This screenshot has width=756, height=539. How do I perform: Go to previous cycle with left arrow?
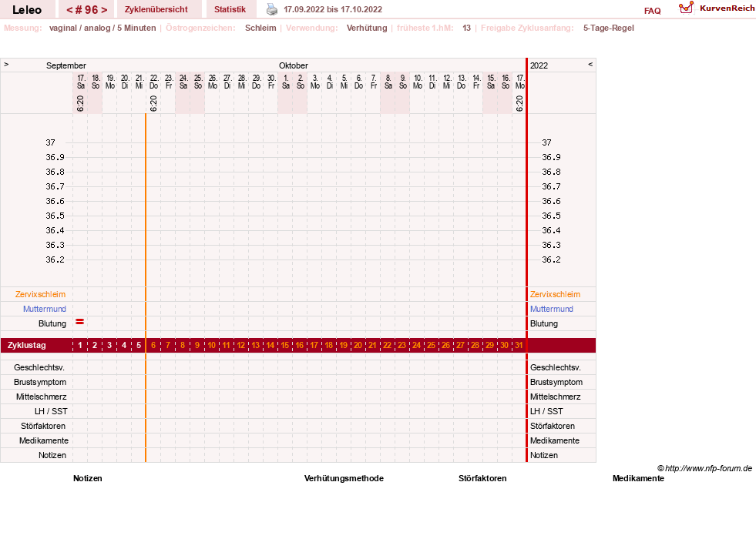[x=69, y=10]
